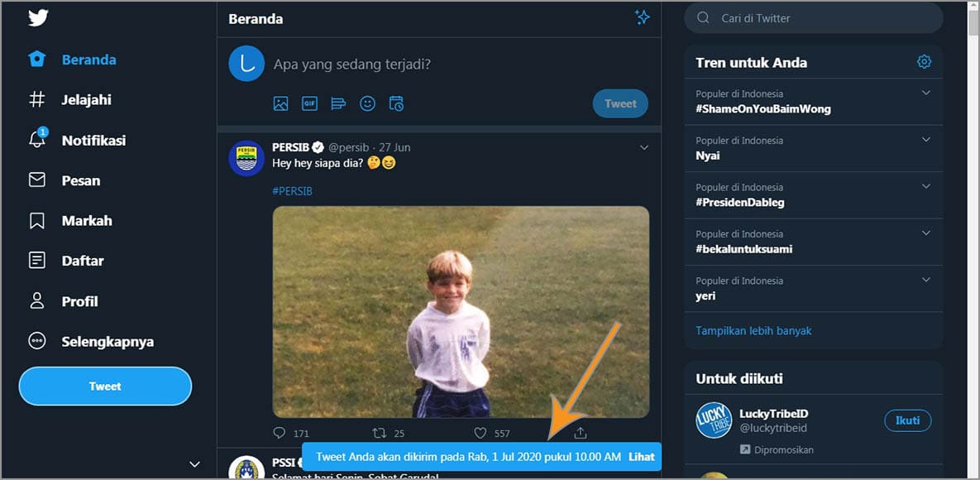Add a poll to the tweet
This screenshot has width=980, height=480.
(x=338, y=103)
